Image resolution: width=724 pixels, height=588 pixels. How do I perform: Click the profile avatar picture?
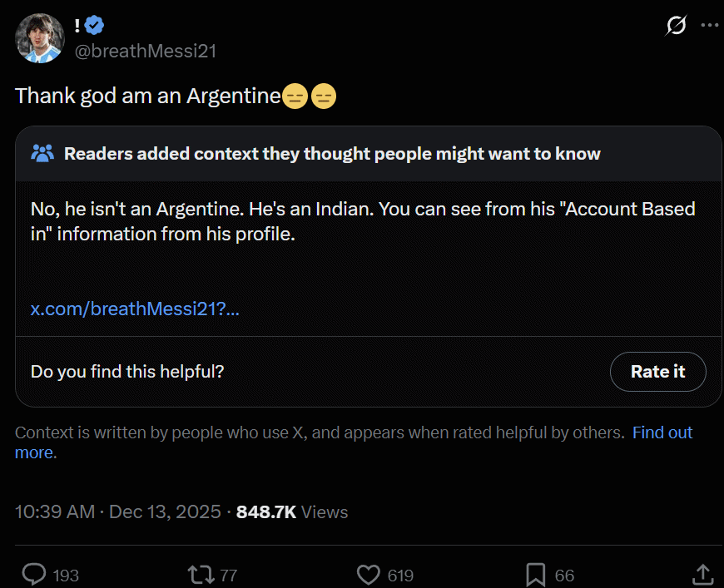pos(39,37)
